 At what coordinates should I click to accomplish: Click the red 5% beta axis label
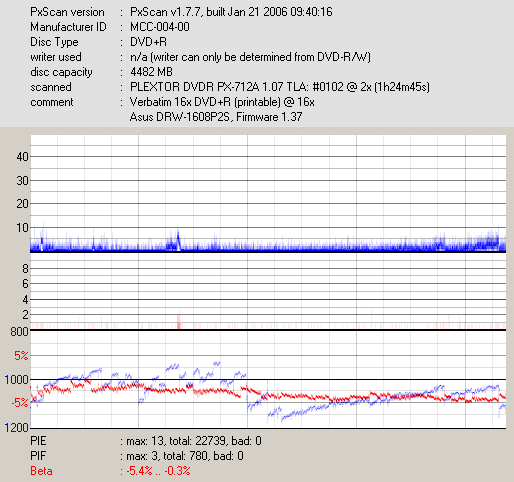click(21, 356)
